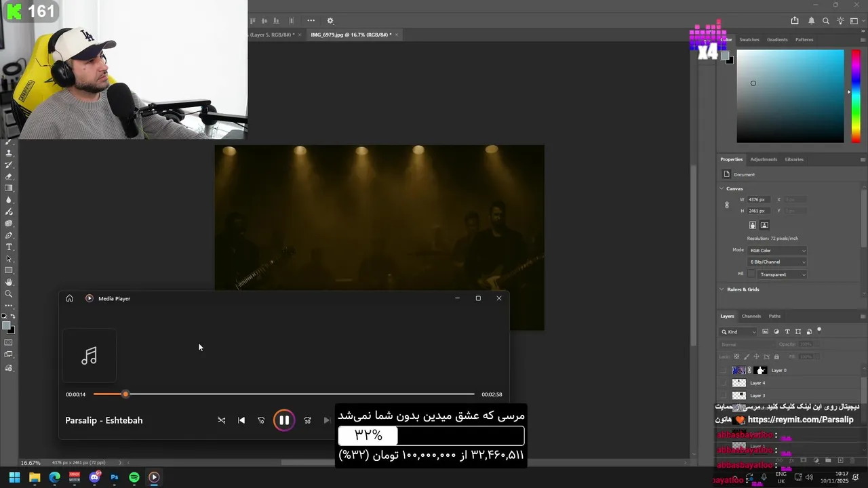Click the Media Player seek slider handle
The height and width of the screenshot is (488, 868).
[x=125, y=394]
